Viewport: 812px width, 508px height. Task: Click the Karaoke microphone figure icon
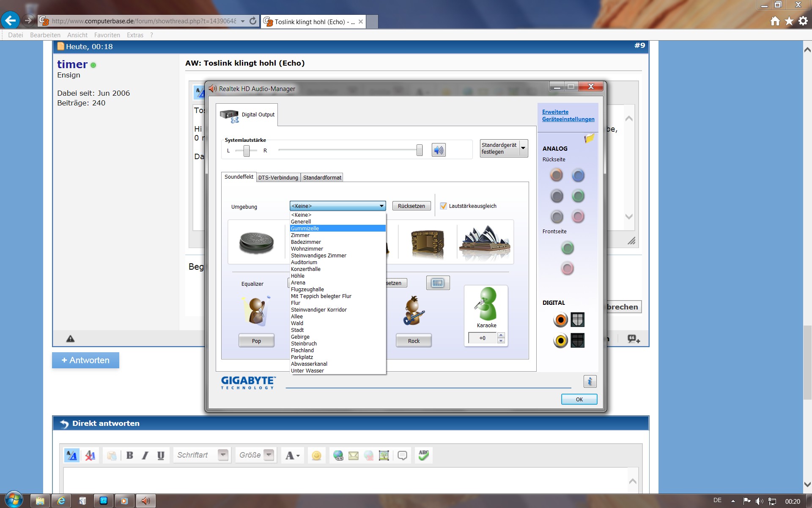[x=486, y=304]
